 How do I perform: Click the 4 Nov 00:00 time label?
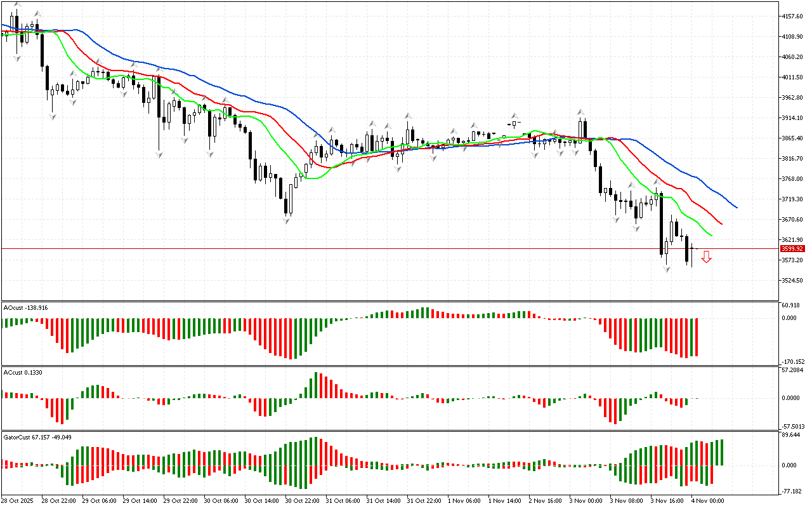pos(707,500)
